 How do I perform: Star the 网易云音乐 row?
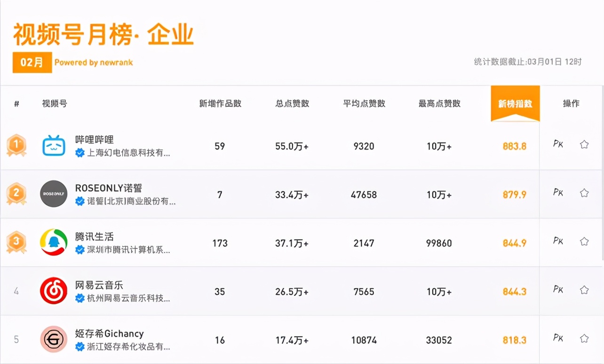pyautogui.click(x=584, y=290)
